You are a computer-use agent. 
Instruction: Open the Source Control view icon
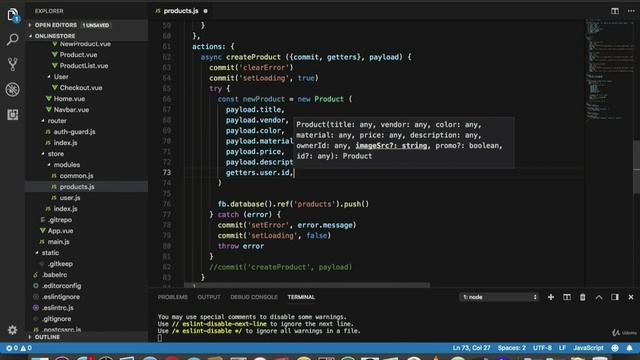click(x=13, y=64)
